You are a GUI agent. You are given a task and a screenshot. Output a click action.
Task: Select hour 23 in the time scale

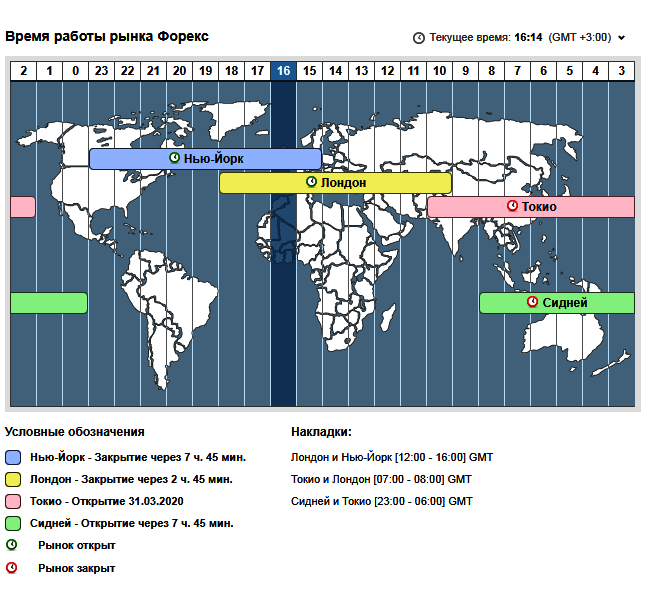(101, 70)
